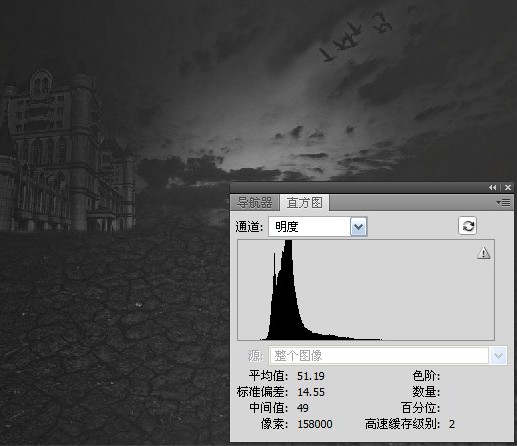
Task: Click inside the histogram graph
Action: pyautogui.click(x=366, y=290)
